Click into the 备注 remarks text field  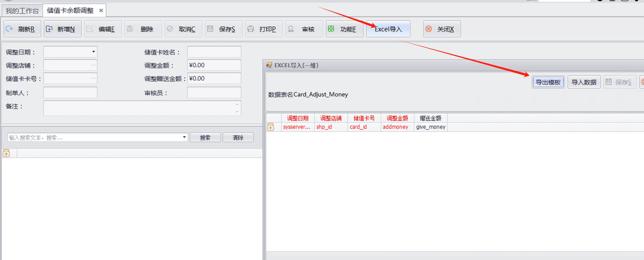coord(140,108)
